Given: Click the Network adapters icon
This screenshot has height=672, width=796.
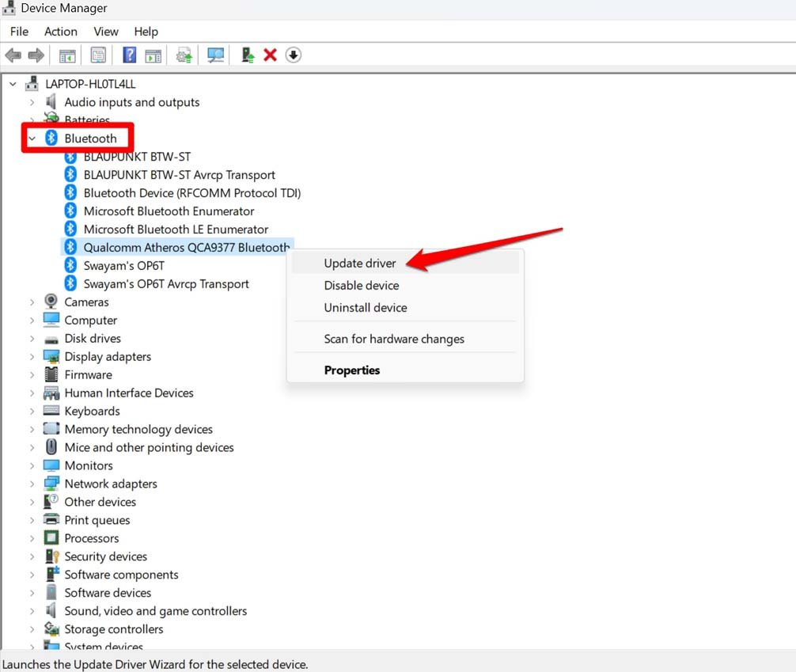Looking at the screenshot, I should click(51, 483).
